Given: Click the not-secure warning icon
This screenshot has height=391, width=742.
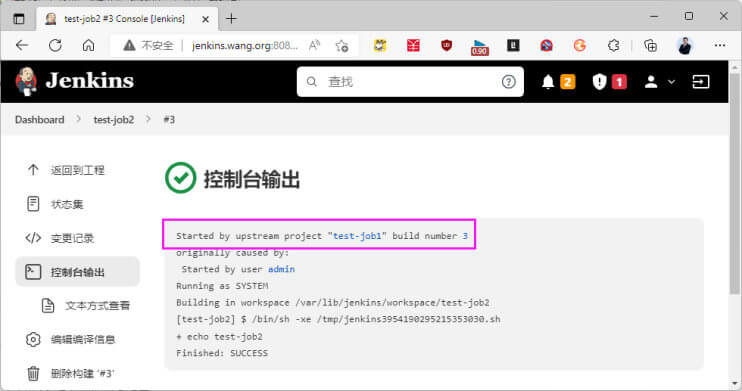Looking at the screenshot, I should (129, 45).
